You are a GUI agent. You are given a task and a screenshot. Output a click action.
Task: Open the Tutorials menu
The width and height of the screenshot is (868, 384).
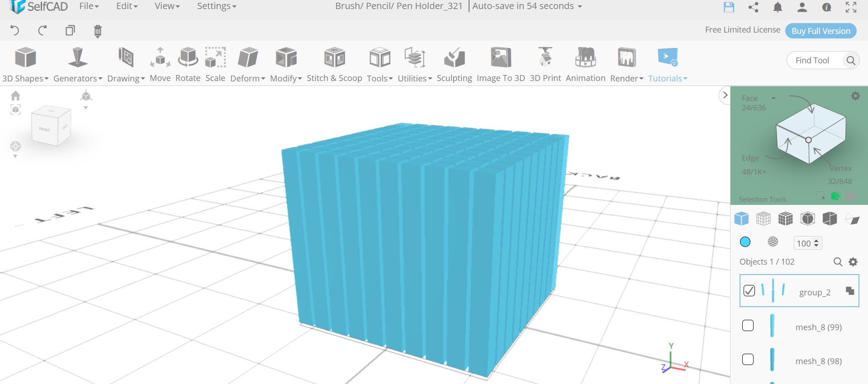pyautogui.click(x=668, y=65)
